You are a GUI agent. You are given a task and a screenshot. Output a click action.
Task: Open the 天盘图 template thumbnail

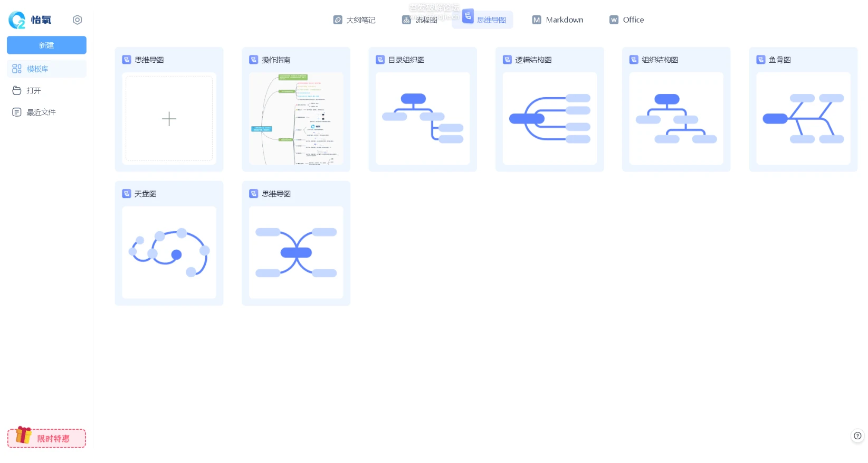pyautogui.click(x=169, y=252)
